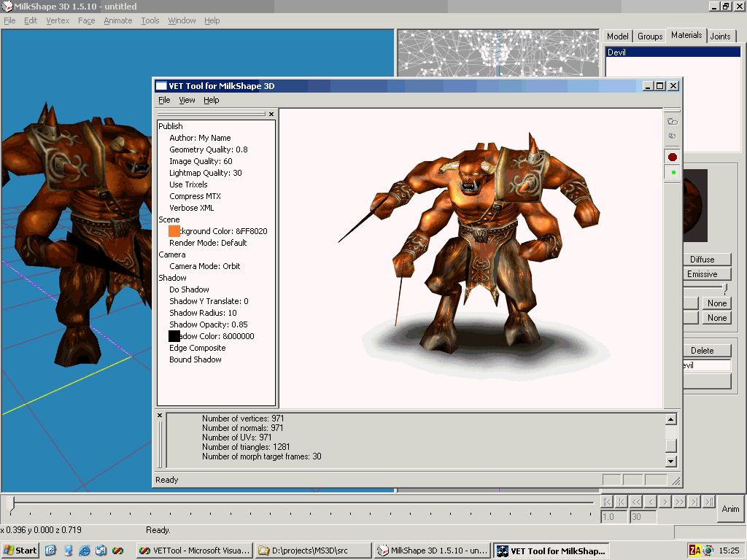Click the material name input field

[707, 365]
